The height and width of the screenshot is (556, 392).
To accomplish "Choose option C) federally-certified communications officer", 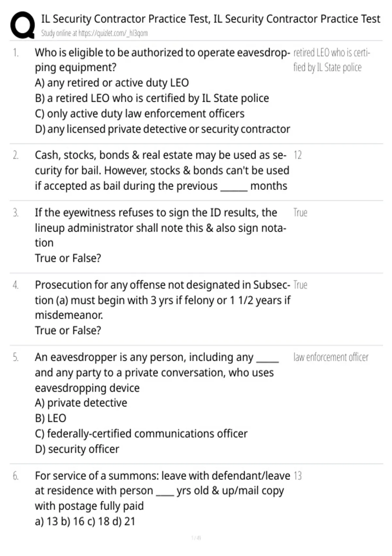I will [141, 434].
